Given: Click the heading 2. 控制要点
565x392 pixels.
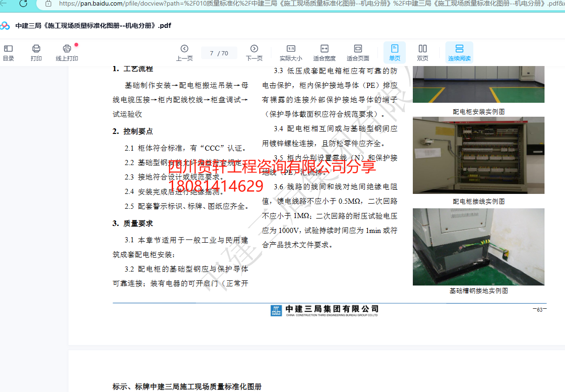Looking at the screenshot, I should click(x=133, y=132).
